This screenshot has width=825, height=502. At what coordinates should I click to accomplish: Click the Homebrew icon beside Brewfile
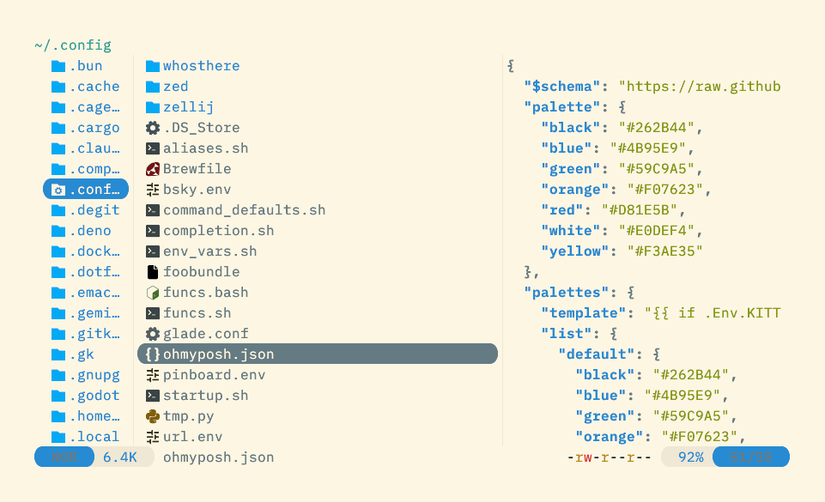(x=153, y=169)
